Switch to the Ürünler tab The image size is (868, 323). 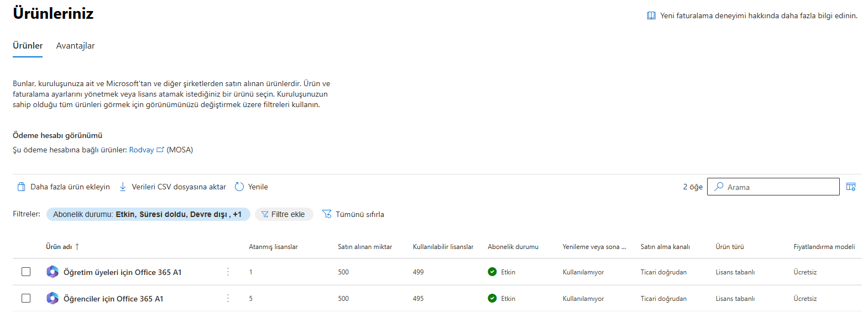click(x=28, y=46)
